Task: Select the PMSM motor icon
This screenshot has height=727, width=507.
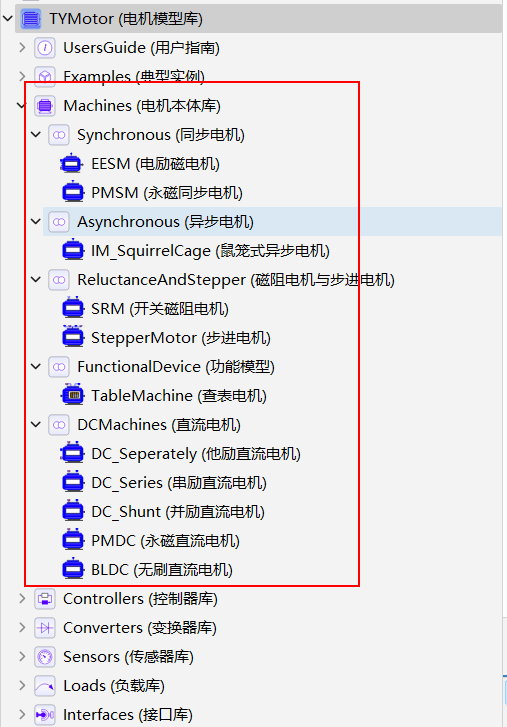Action: [x=73, y=192]
